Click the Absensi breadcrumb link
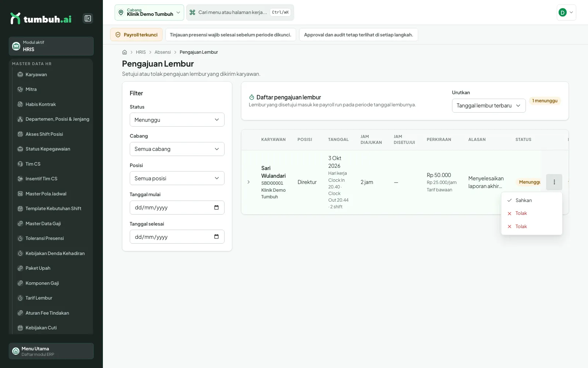The height and width of the screenshot is (368, 588). [x=163, y=52]
